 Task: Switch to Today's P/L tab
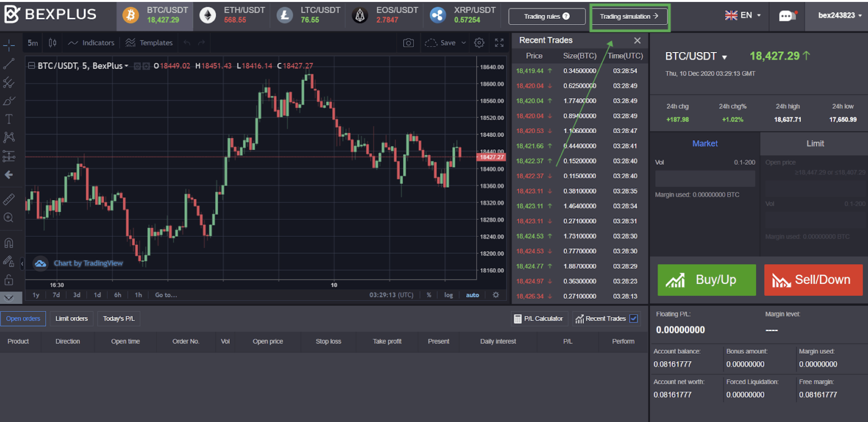point(119,319)
